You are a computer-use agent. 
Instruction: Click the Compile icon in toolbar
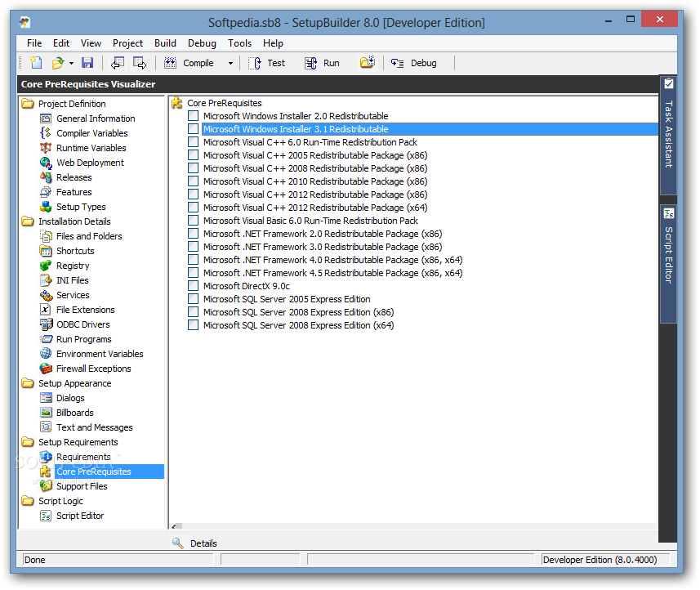click(170, 63)
